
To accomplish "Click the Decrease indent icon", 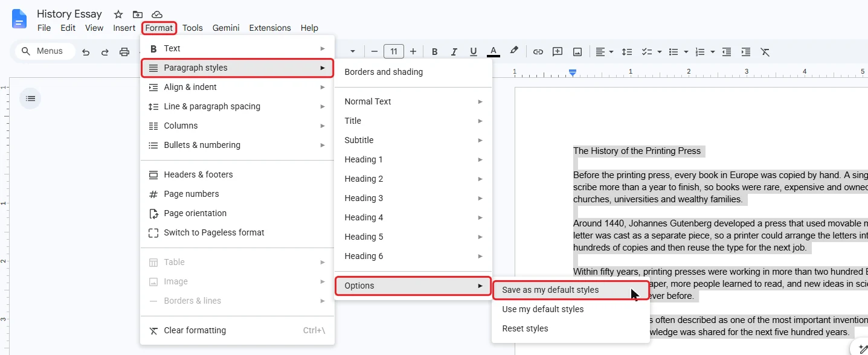I will [x=727, y=52].
